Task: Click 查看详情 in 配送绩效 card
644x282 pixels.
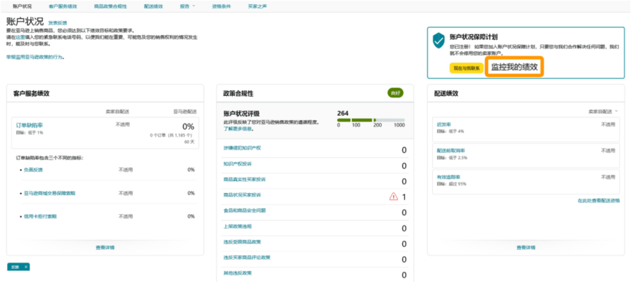Action: (526, 247)
